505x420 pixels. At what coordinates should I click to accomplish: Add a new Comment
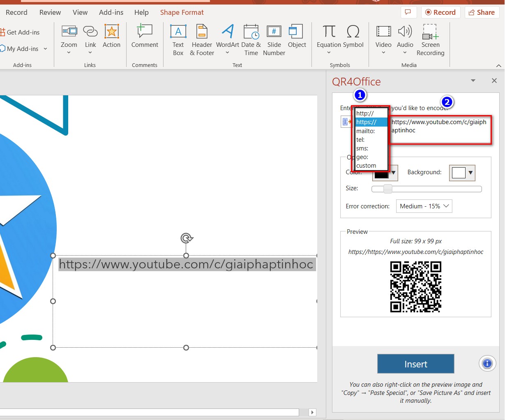click(145, 37)
